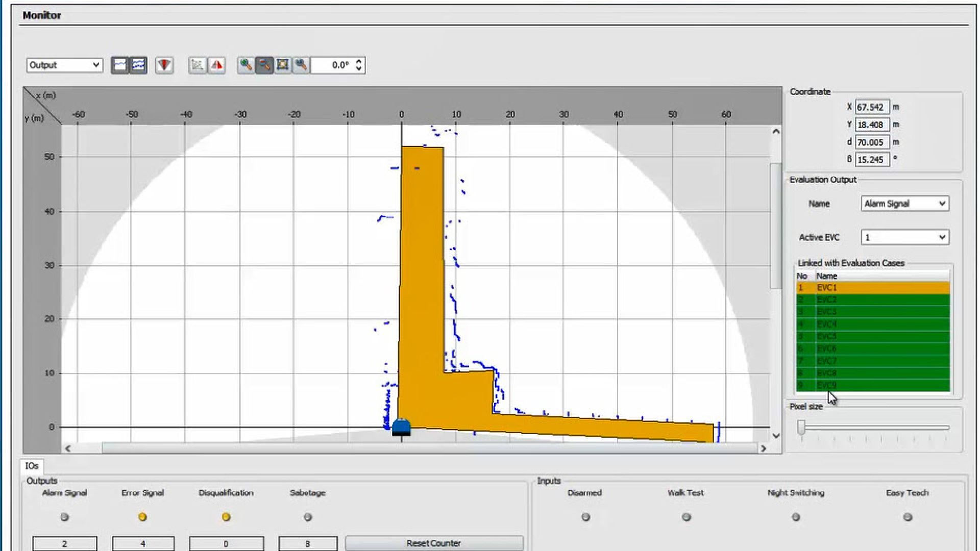
Task: Click the plot's horizontal scrollbar thumb
Action: point(429,448)
